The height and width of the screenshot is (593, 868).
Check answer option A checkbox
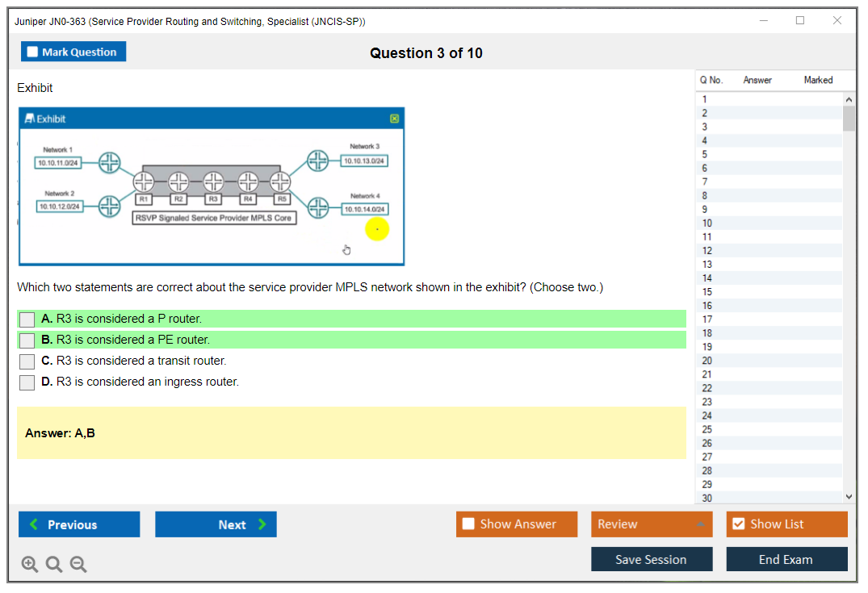tap(27, 319)
